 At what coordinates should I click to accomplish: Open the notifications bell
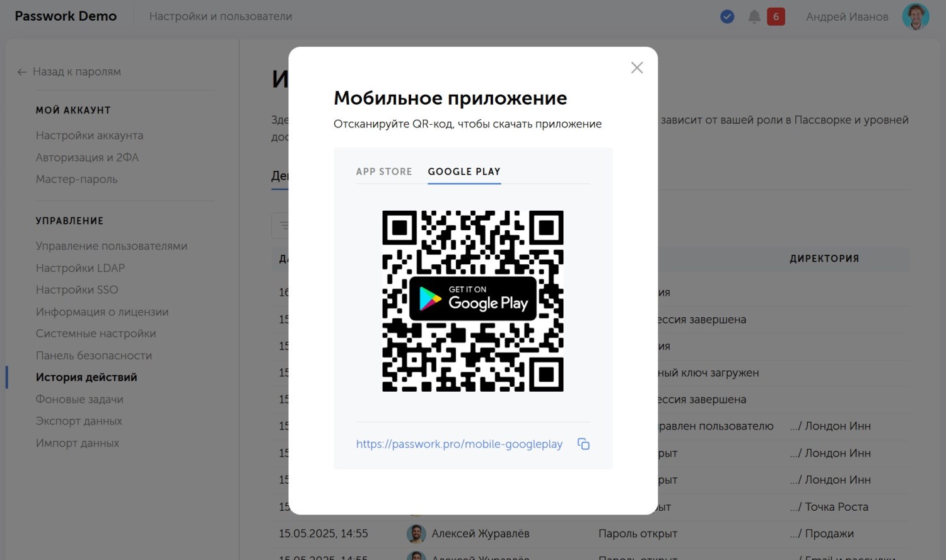[x=754, y=16]
